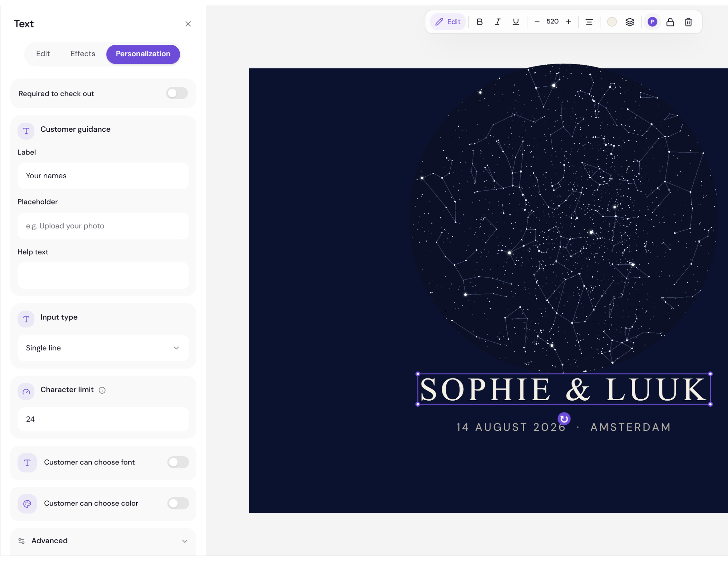This screenshot has height=577, width=728.
Task: Delete text with trash icon
Action: click(689, 22)
